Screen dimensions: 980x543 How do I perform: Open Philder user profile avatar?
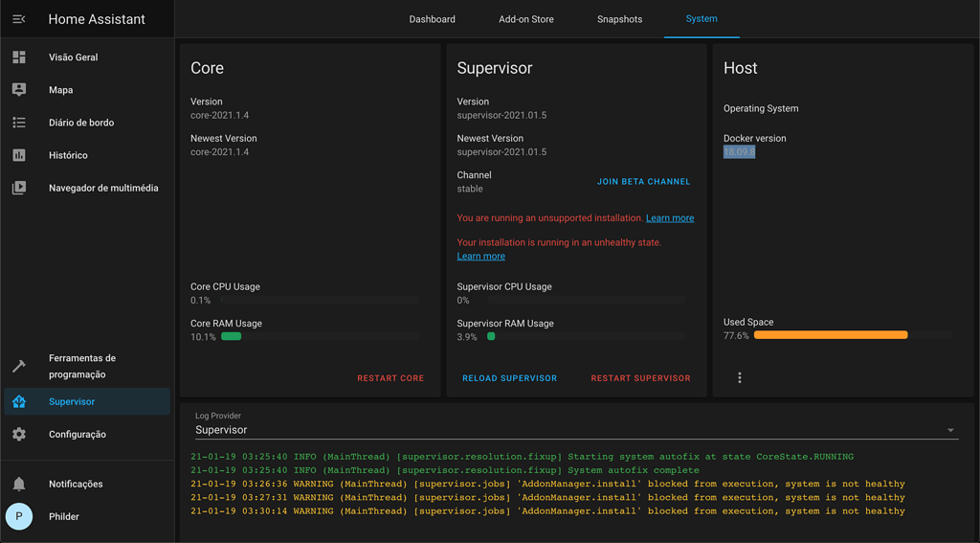pos(19,516)
